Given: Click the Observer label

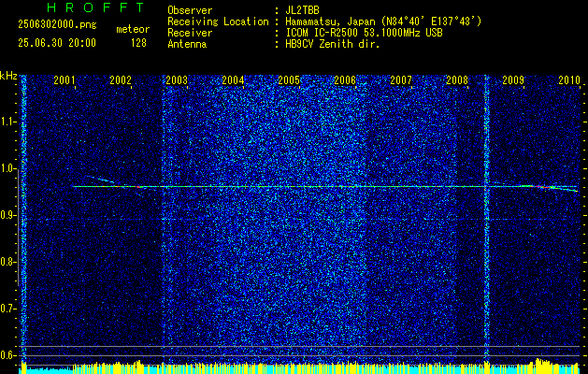Looking at the screenshot, I should 190,10.
